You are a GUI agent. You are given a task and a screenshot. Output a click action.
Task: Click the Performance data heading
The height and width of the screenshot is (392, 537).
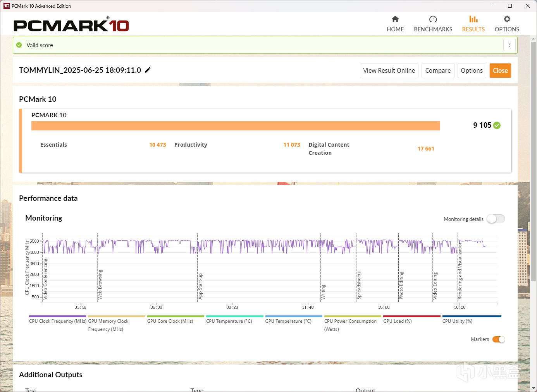pos(48,198)
